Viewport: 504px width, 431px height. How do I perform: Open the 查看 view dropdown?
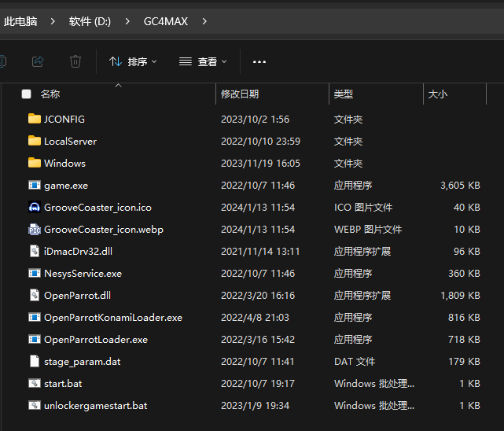tap(203, 61)
